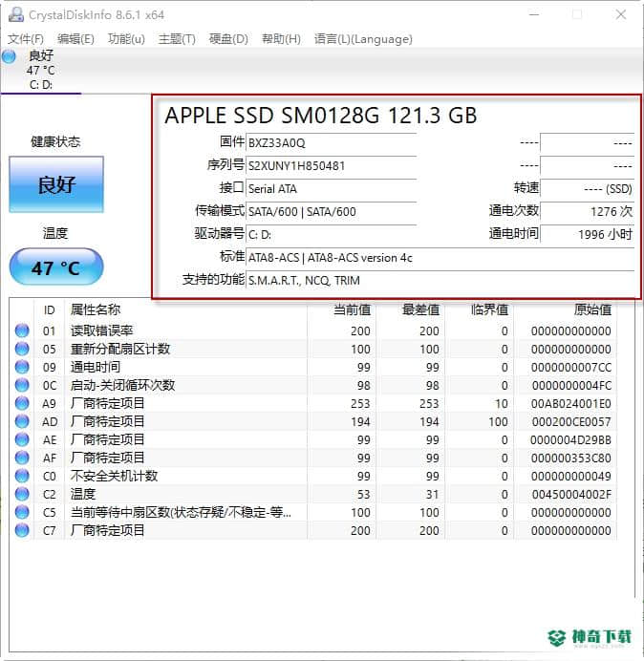Click status orb for 09 通电时间

22,367
